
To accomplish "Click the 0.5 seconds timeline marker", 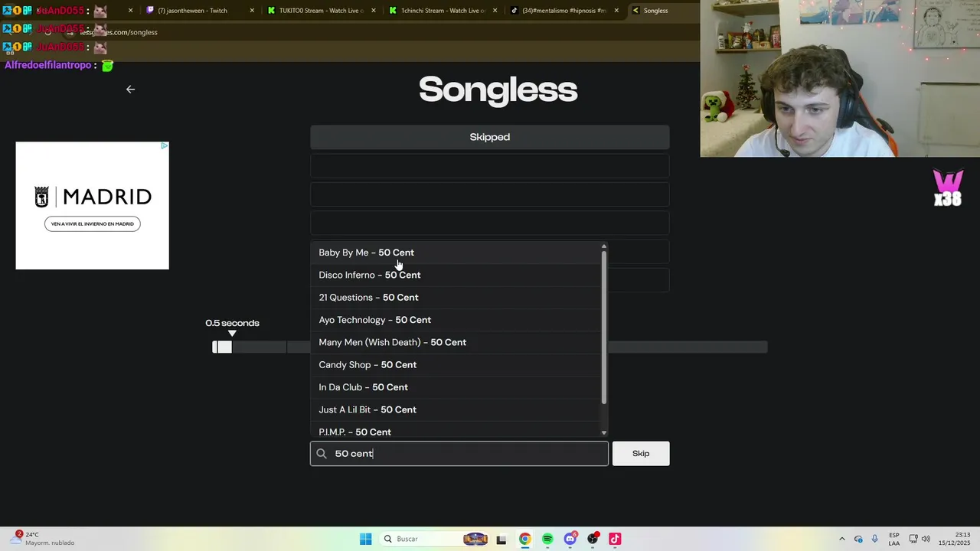I will pyautogui.click(x=232, y=333).
